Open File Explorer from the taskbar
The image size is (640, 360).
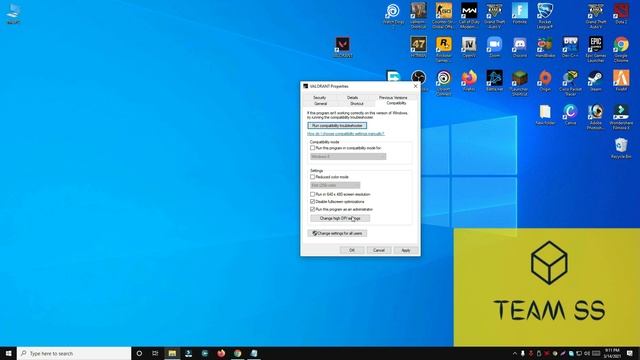[172, 353]
